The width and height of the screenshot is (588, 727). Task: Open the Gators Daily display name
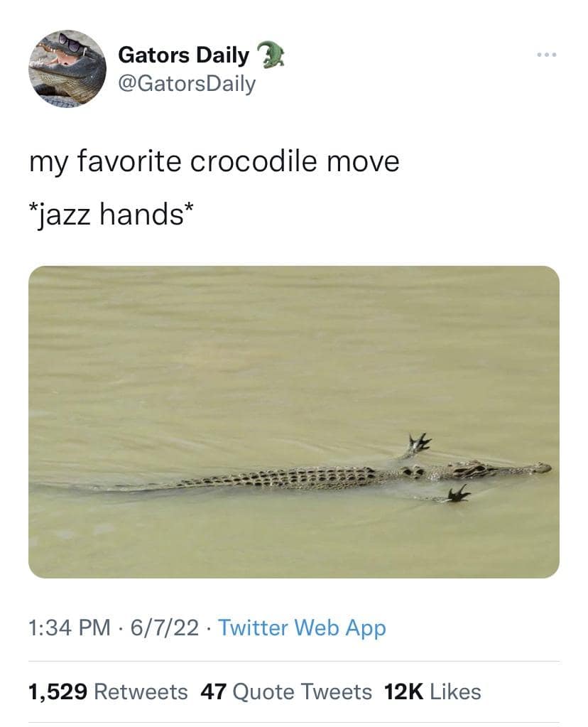(183, 55)
